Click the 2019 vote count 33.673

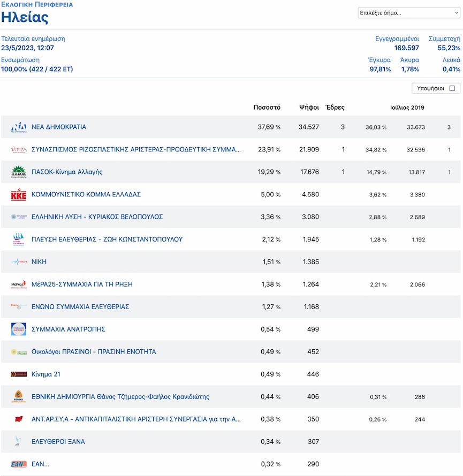(x=415, y=127)
